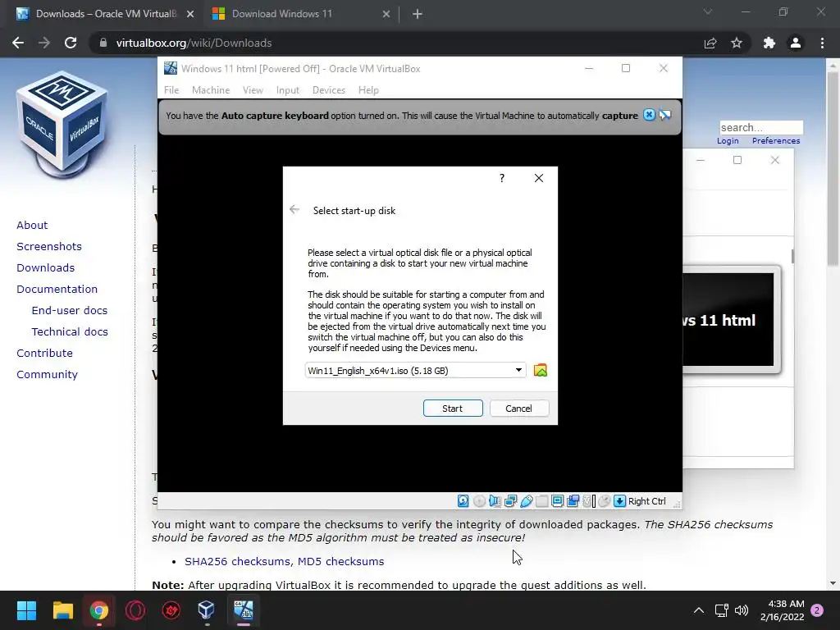The width and height of the screenshot is (840, 630).
Task: Click the website search field
Action: (x=761, y=127)
